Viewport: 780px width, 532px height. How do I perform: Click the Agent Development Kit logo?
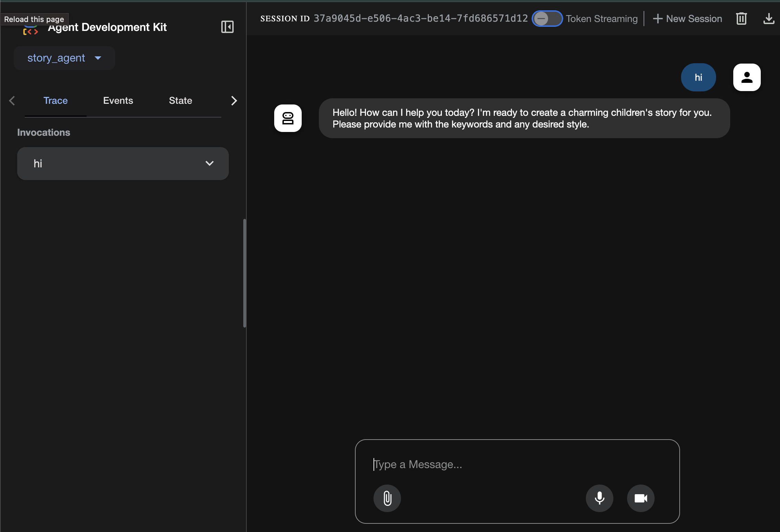(31, 31)
